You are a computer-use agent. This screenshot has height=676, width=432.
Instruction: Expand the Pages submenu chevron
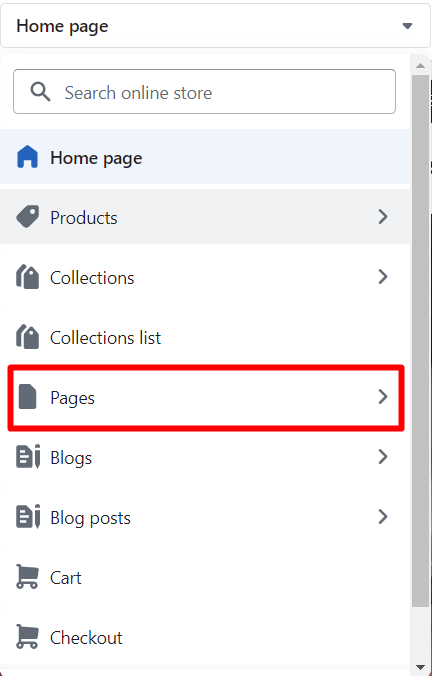pyautogui.click(x=382, y=397)
